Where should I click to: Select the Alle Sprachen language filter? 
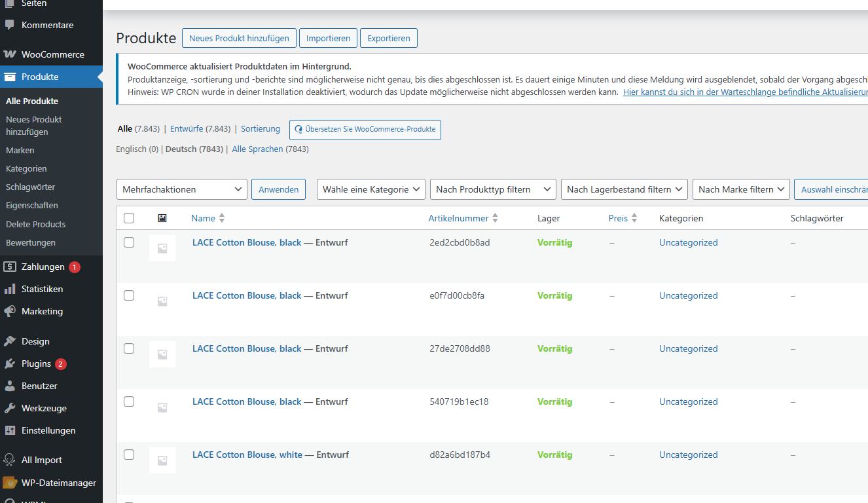click(257, 149)
